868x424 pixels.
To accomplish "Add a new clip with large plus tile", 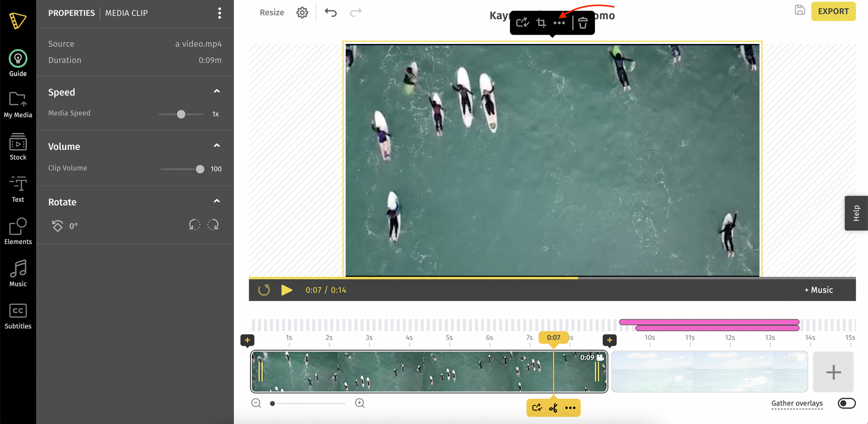I will point(833,372).
